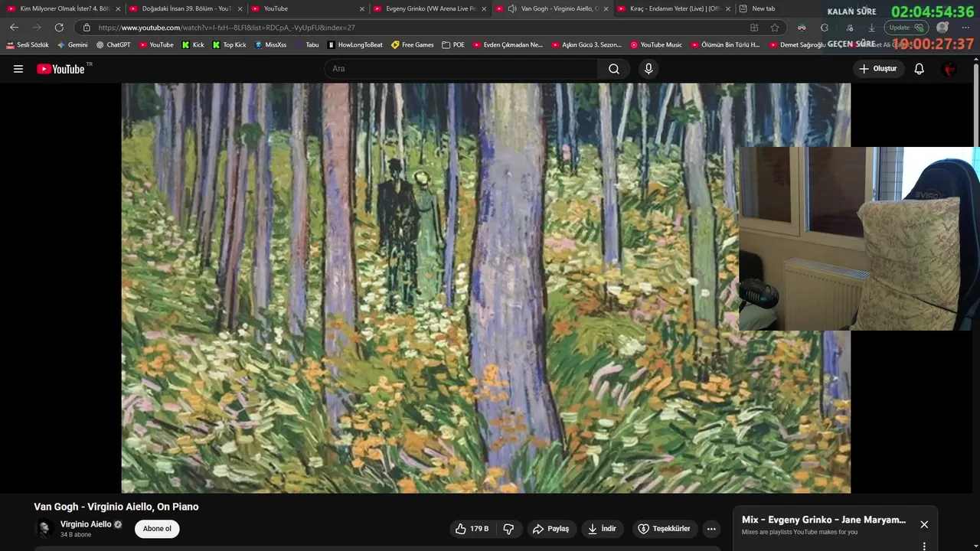
Task: Switch to Kıraç - Endamın Yeter tab
Action: pos(674,8)
